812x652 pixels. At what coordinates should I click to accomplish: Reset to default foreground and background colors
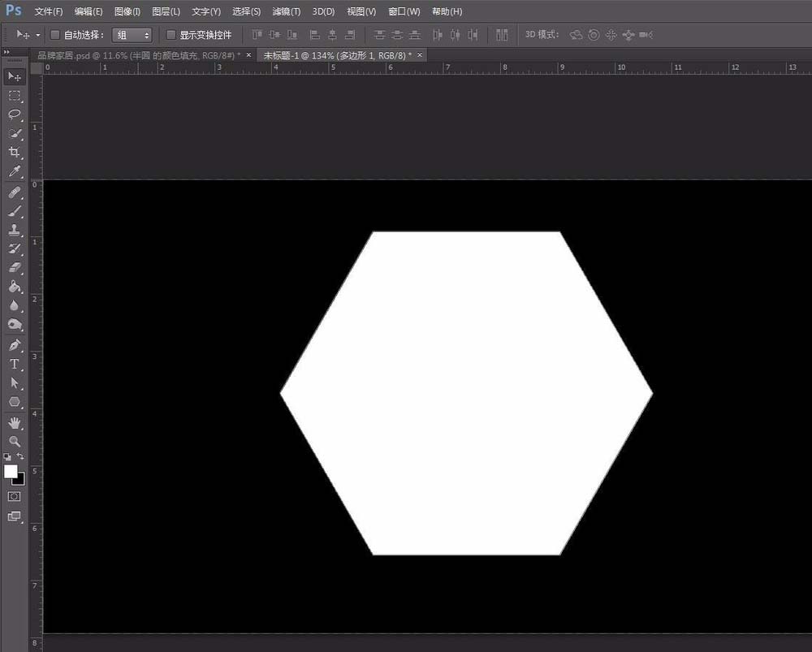tap(7, 457)
